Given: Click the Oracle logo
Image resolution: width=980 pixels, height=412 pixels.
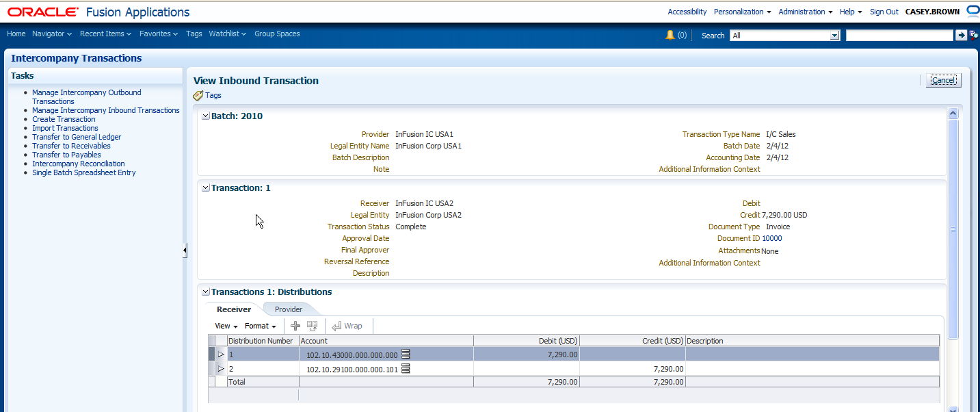Looking at the screenshot, I should pos(43,12).
